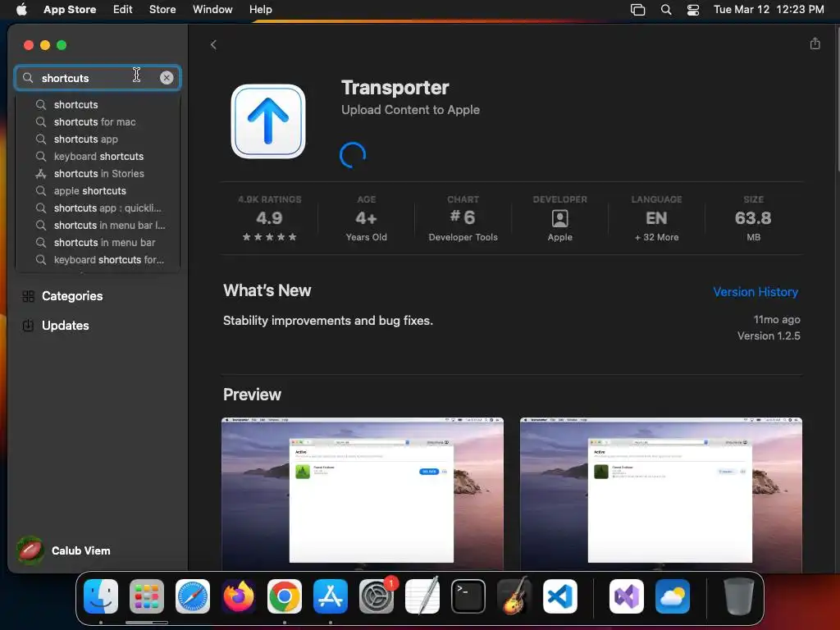Open the Help menu

pyautogui.click(x=260, y=9)
